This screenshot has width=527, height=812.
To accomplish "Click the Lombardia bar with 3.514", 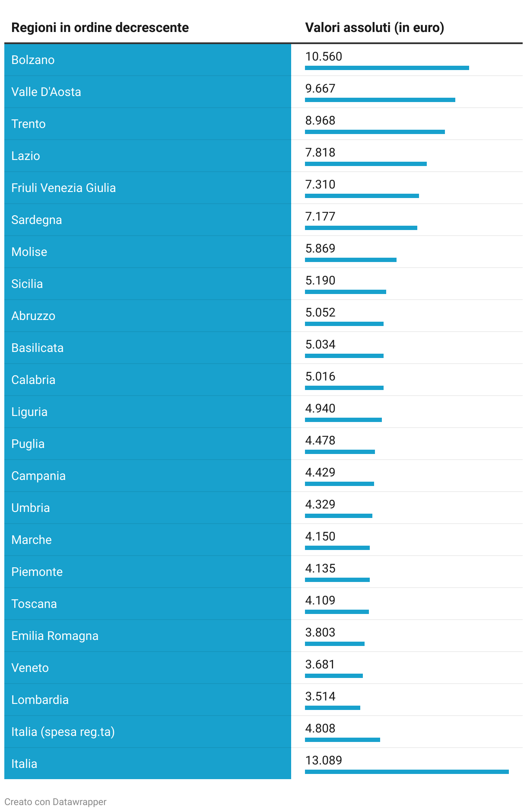I will coord(333,708).
